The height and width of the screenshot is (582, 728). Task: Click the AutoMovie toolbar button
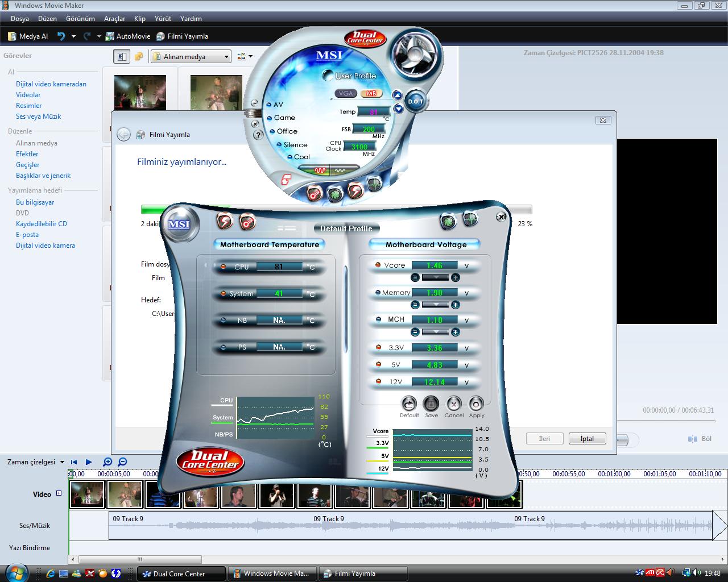pyautogui.click(x=128, y=36)
